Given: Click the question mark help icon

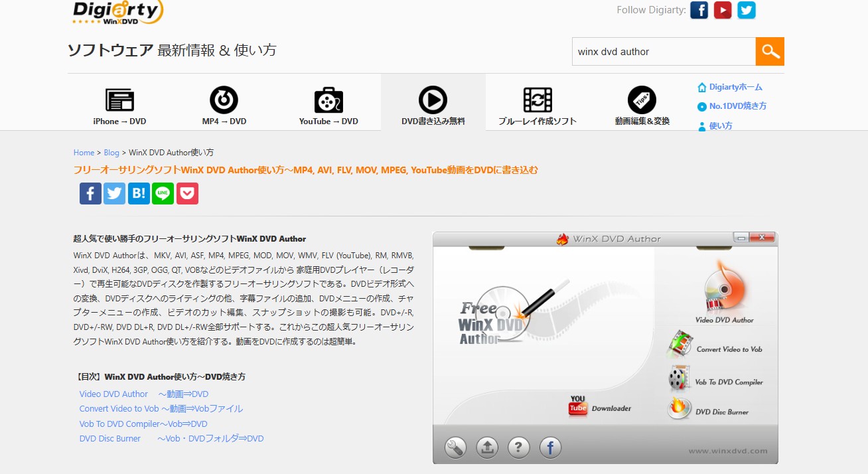Looking at the screenshot, I should coord(518,447).
